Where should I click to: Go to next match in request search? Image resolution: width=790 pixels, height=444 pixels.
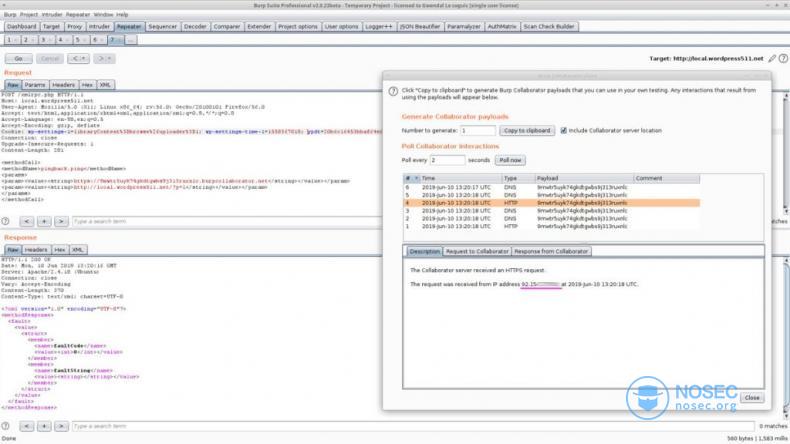pos(61,221)
